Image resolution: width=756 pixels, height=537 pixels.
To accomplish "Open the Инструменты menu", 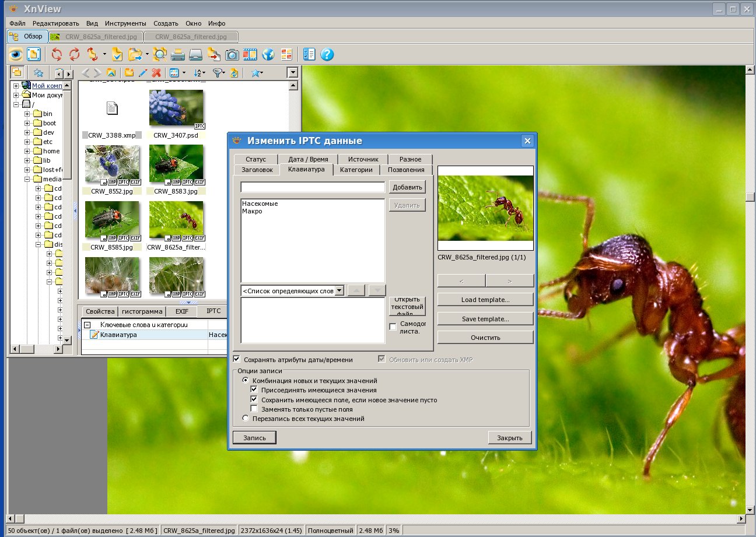I will click(125, 23).
